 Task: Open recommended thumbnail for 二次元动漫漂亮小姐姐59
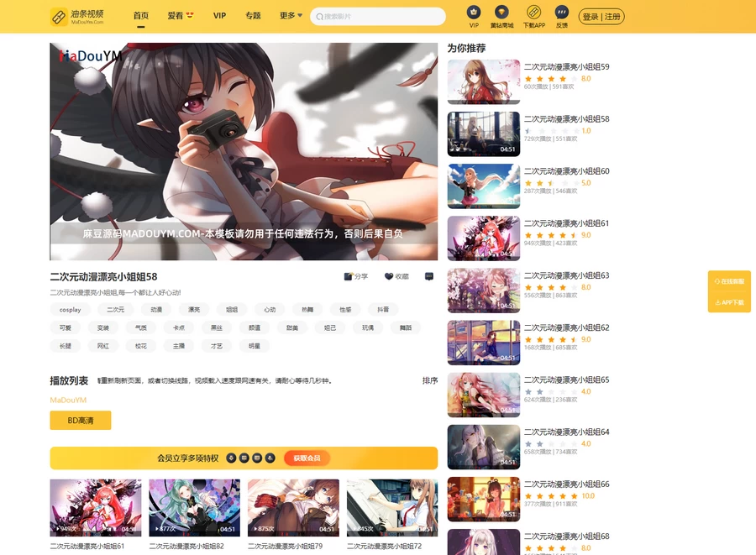[x=484, y=82]
